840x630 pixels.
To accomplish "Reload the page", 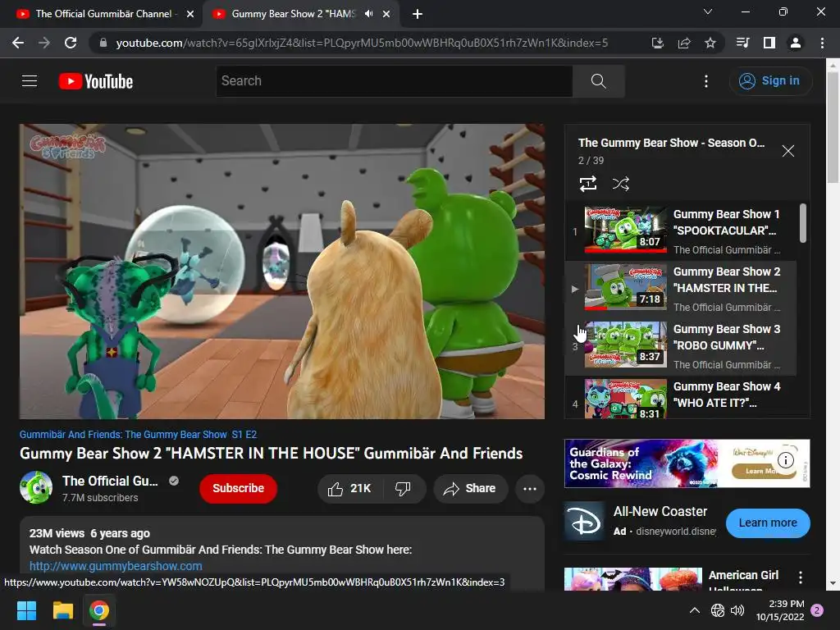I will coord(71,43).
